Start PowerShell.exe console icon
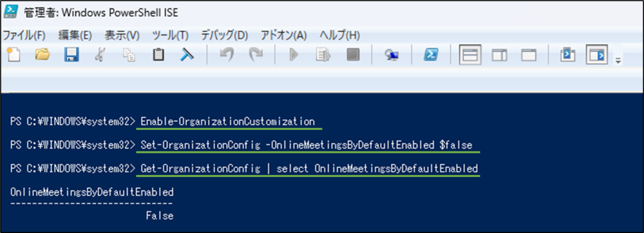 [430, 55]
